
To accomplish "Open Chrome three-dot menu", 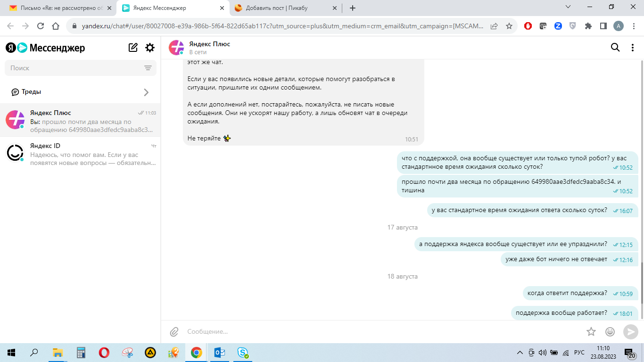I will click(633, 26).
